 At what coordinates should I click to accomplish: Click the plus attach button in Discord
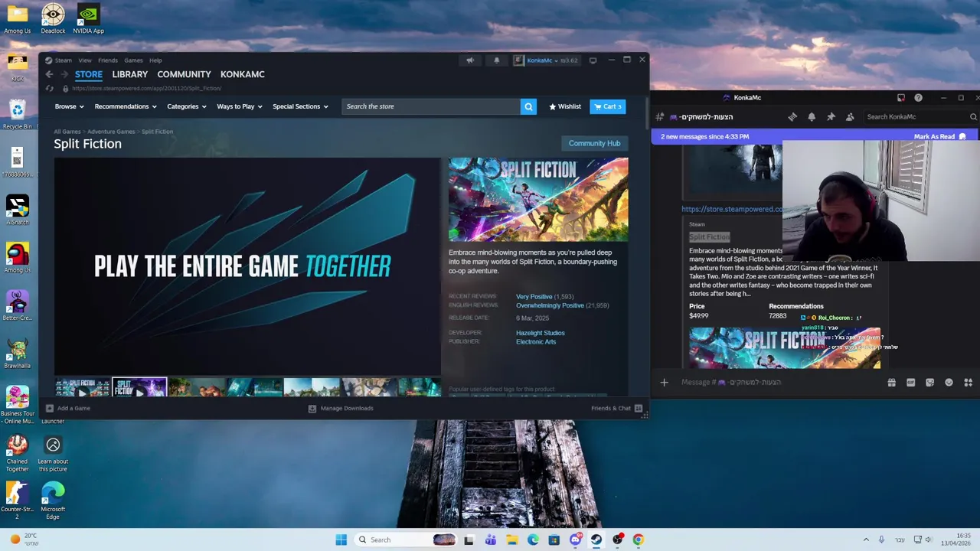pyautogui.click(x=665, y=382)
